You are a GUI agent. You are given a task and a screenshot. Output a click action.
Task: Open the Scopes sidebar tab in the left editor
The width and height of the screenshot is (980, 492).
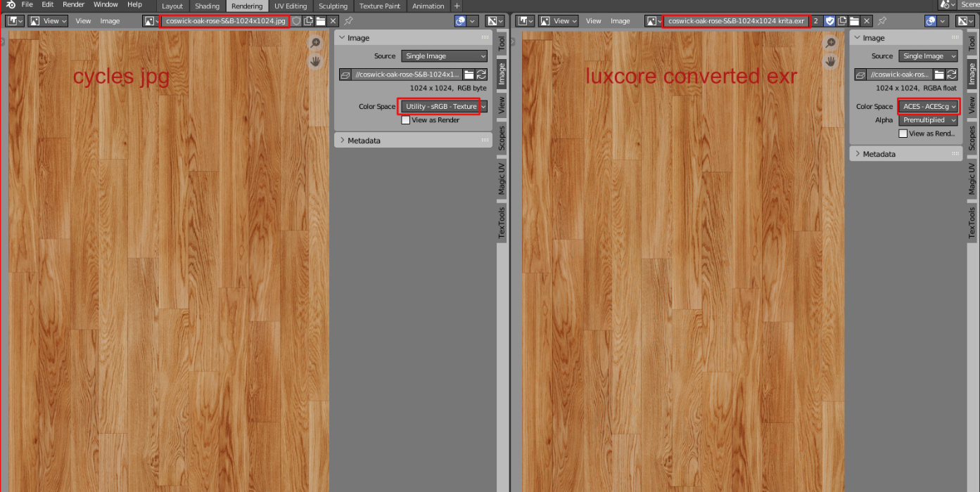point(502,138)
